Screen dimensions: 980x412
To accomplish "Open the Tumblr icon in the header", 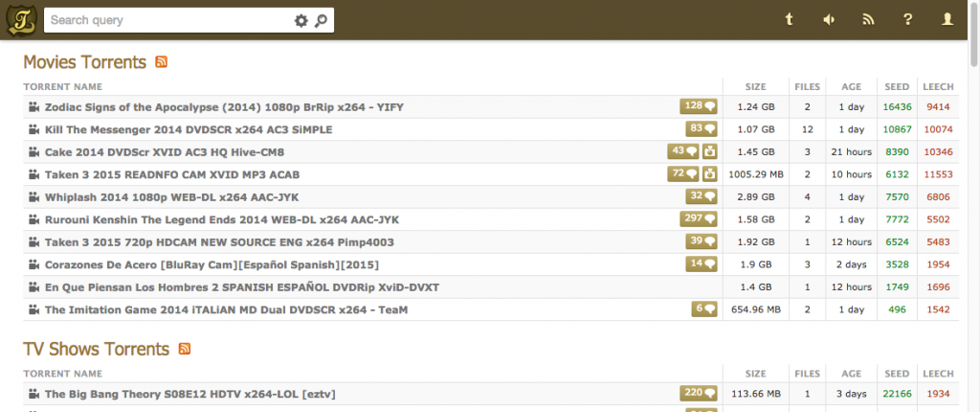I will click(x=790, y=20).
